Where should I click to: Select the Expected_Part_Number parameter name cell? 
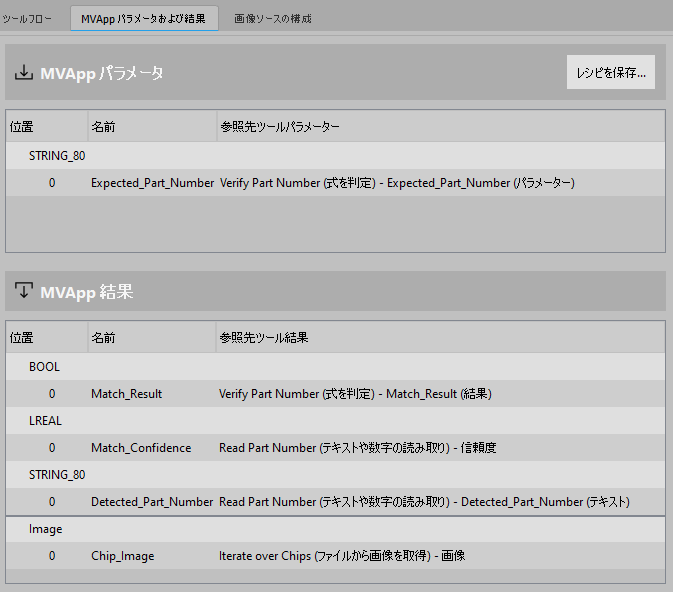click(x=152, y=183)
